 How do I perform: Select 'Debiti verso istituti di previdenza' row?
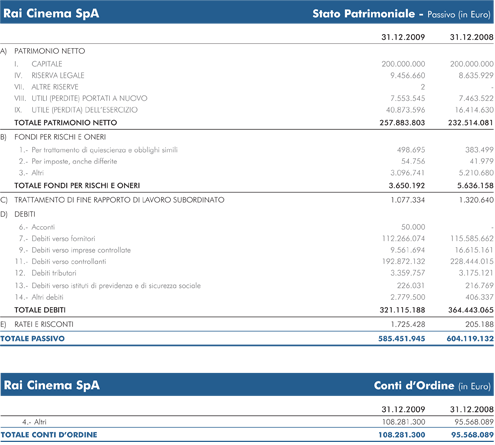[x=116, y=286]
